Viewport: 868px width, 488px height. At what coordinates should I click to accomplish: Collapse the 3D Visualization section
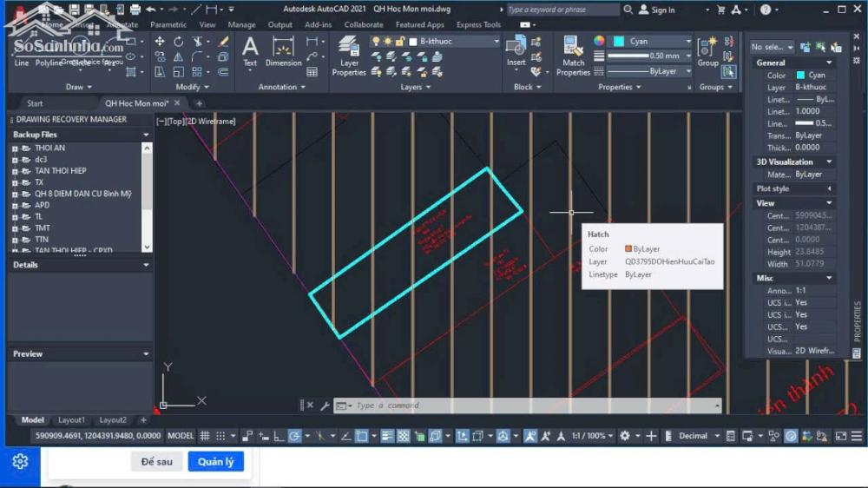pos(829,162)
